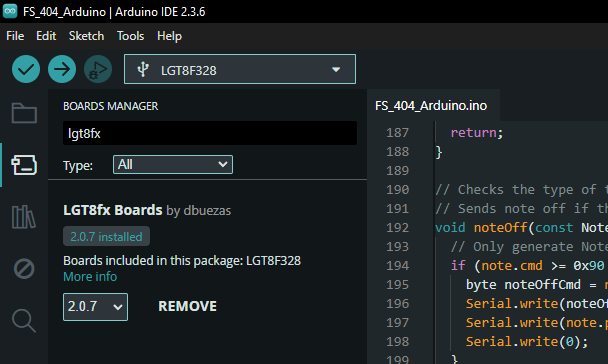Image resolution: width=608 pixels, height=364 pixels.
Task: Click line number 192 in the gutter
Action: point(397,228)
